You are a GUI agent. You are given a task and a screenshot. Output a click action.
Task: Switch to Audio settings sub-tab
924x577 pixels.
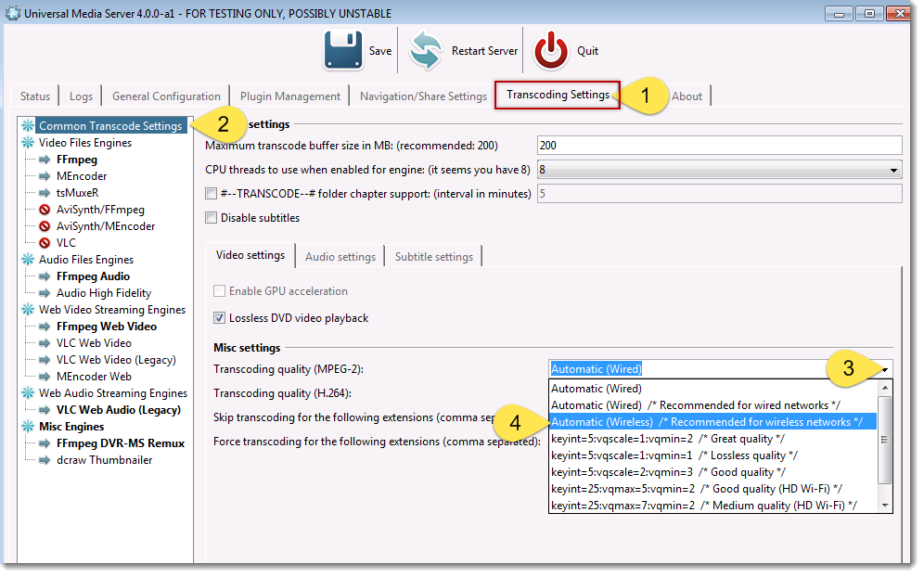point(340,257)
